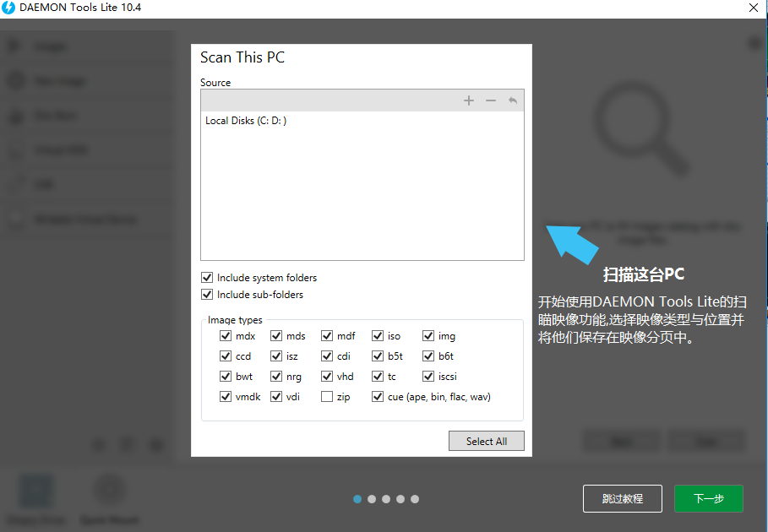The image size is (768, 532).
Task: Click the Burn Disc sidebar icon
Action: click(19, 116)
